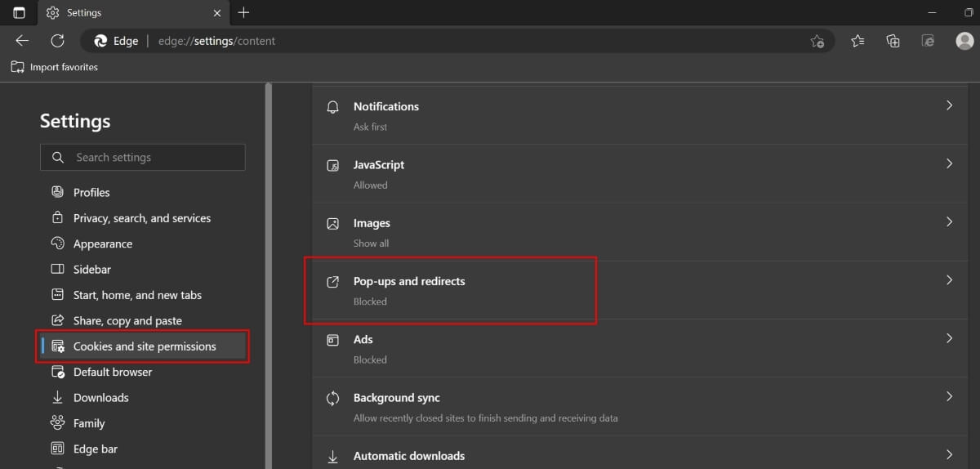This screenshot has width=980, height=469.
Task: Click the palette icon beside Appearance
Action: [57, 243]
